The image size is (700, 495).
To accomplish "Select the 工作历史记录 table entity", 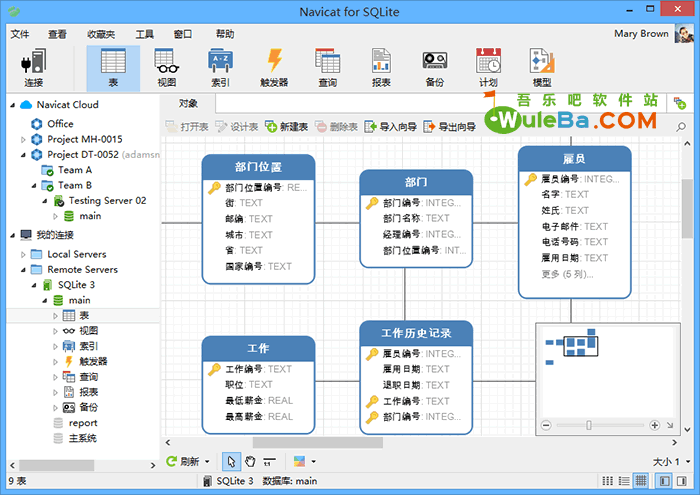I will (x=416, y=378).
